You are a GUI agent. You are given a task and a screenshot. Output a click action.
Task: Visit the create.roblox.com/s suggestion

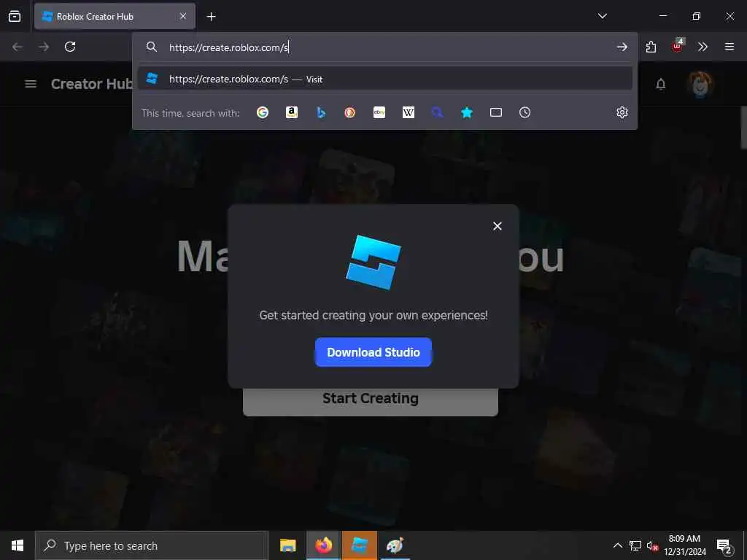pyautogui.click(x=385, y=79)
